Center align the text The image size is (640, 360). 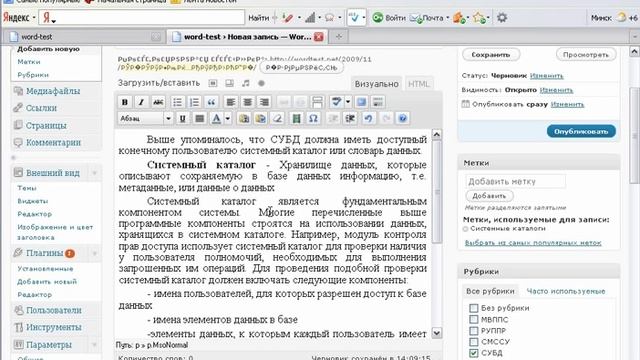click(x=247, y=102)
